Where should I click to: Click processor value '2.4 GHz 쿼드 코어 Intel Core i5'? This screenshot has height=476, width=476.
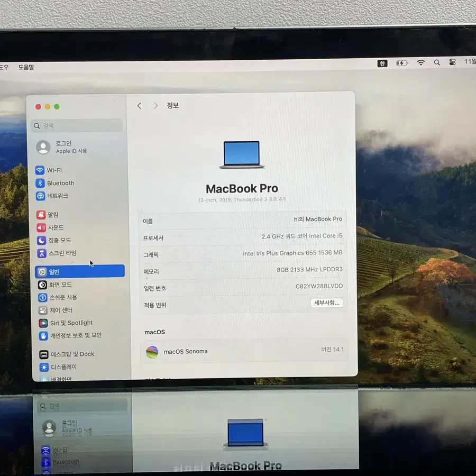[x=302, y=236]
